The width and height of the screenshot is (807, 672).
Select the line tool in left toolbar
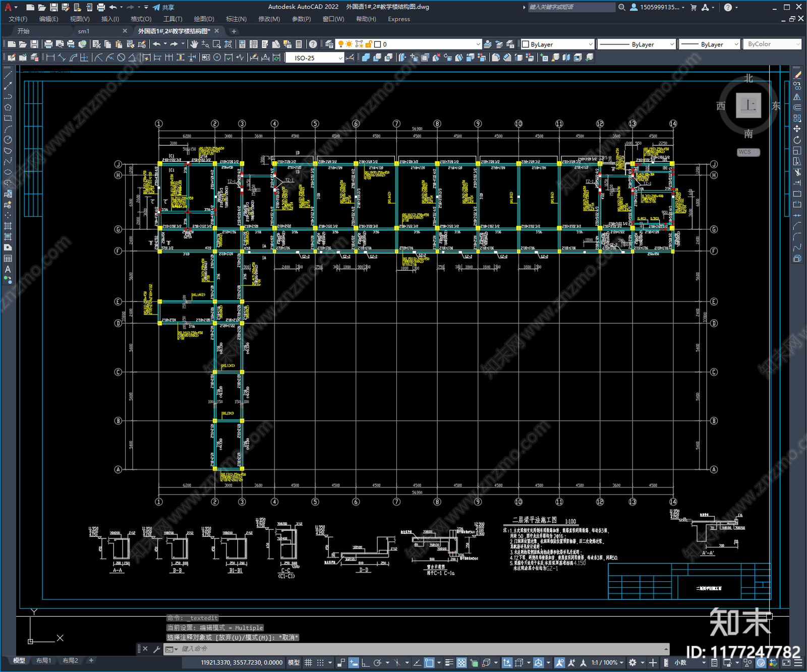click(8, 75)
